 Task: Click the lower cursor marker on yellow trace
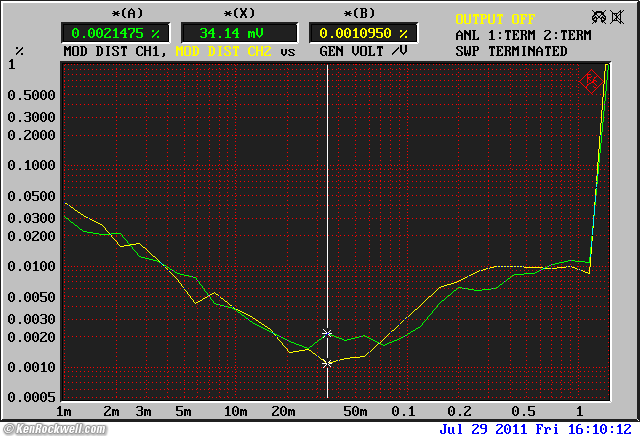(x=328, y=363)
